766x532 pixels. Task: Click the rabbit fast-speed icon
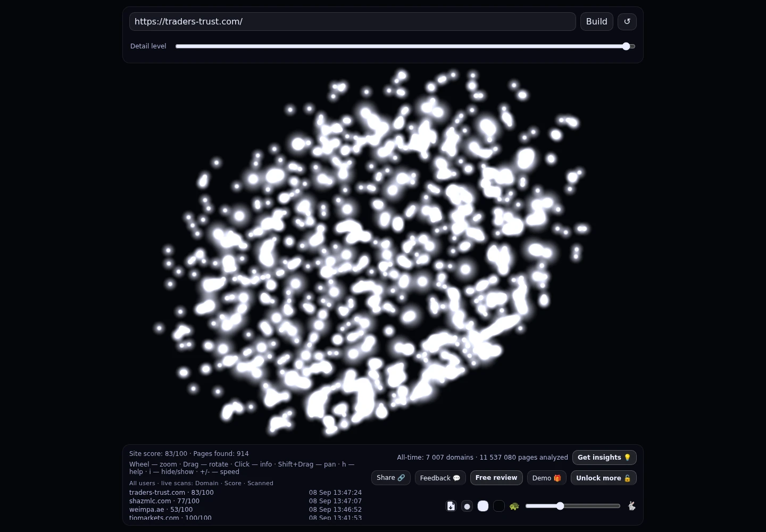[x=631, y=506]
